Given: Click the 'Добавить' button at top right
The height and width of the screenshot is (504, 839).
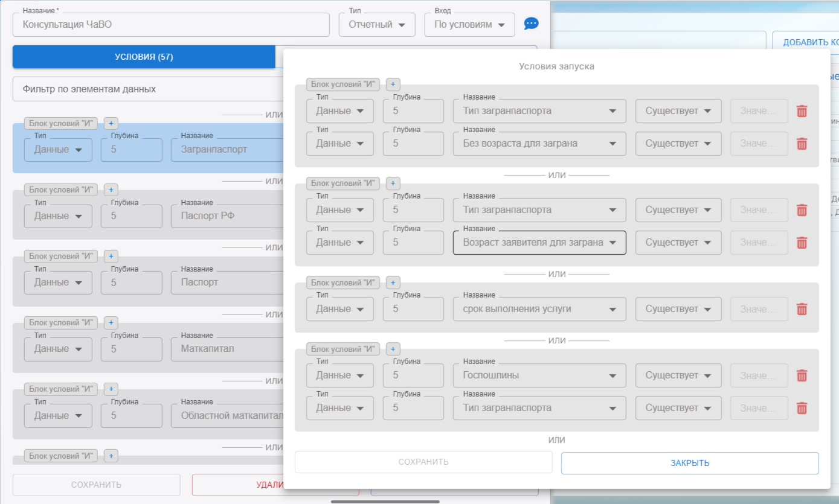Looking at the screenshot, I should pyautogui.click(x=806, y=42).
